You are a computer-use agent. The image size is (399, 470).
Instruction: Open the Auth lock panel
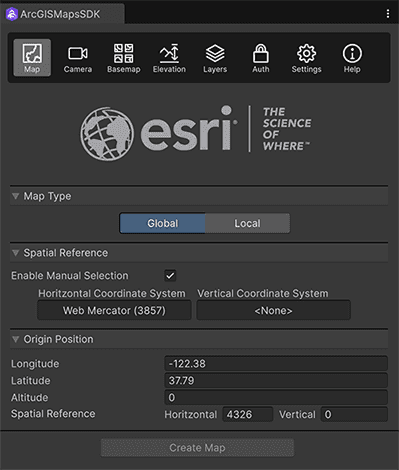(x=261, y=58)
